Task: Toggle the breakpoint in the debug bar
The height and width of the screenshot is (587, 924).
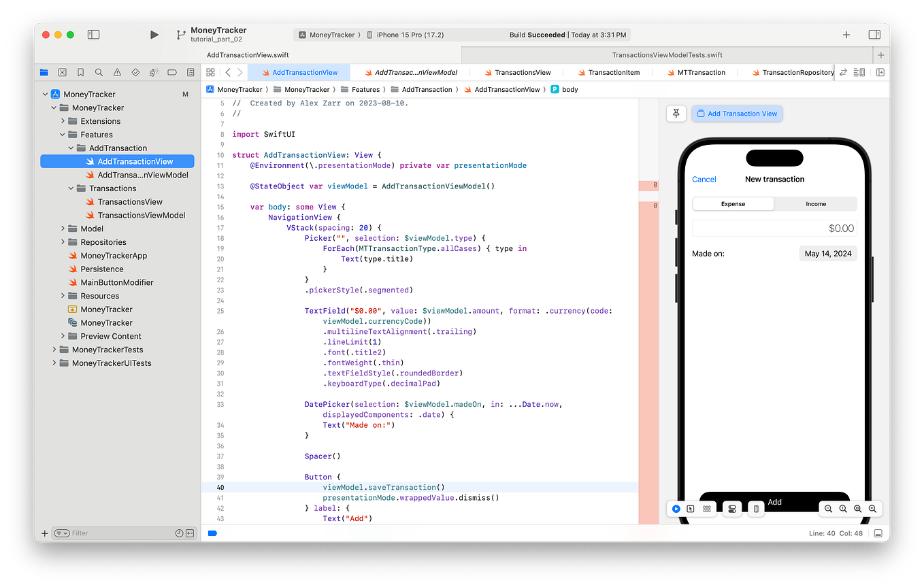Action: (x=212, y=533)
